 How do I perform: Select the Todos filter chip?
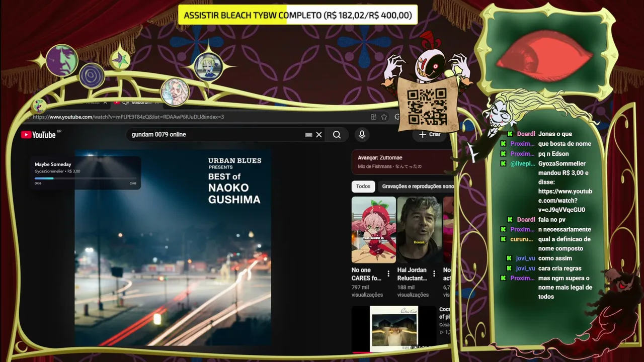363,187
